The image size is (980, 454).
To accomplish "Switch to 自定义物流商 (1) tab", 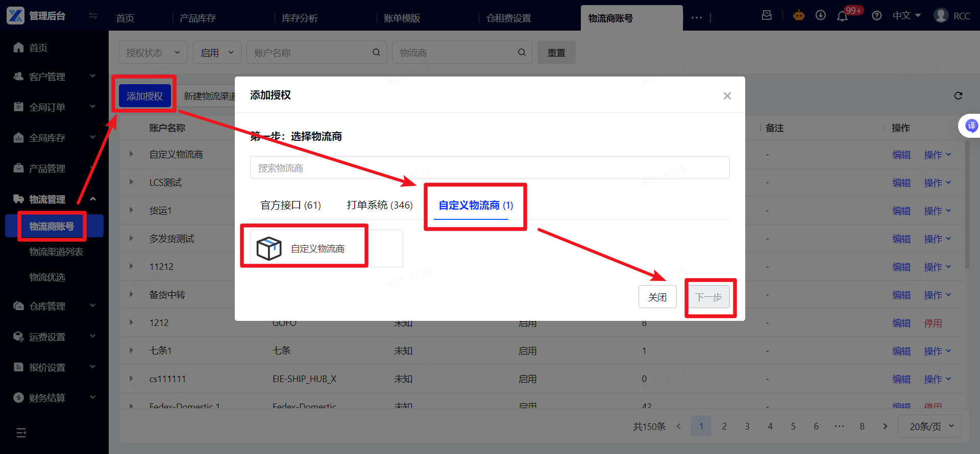I will point(476,205).
